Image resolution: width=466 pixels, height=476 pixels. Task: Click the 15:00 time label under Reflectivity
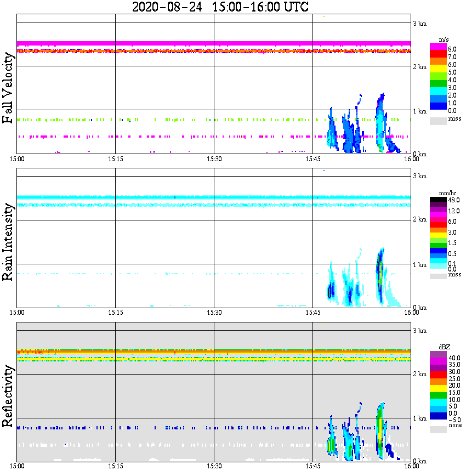tap(17, 467)
